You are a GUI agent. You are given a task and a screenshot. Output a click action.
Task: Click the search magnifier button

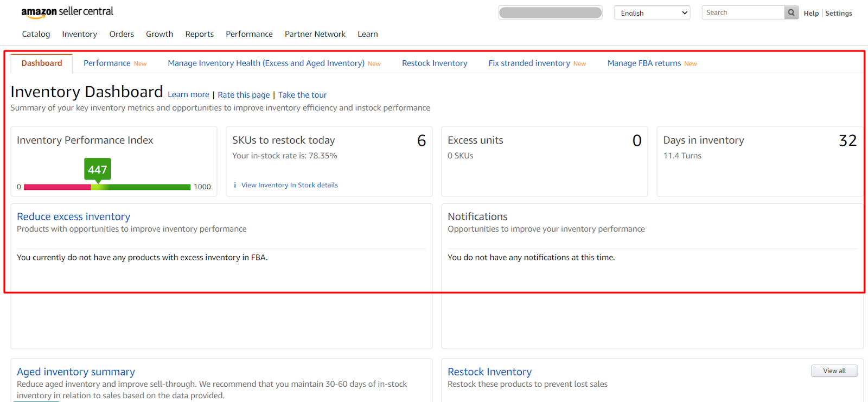792,12
